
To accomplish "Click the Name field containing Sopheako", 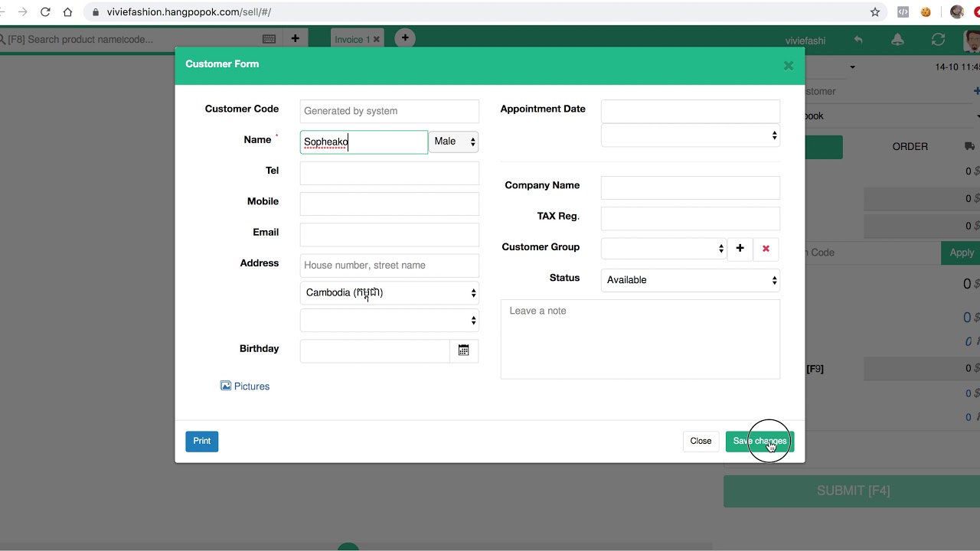I will [364, 142].
